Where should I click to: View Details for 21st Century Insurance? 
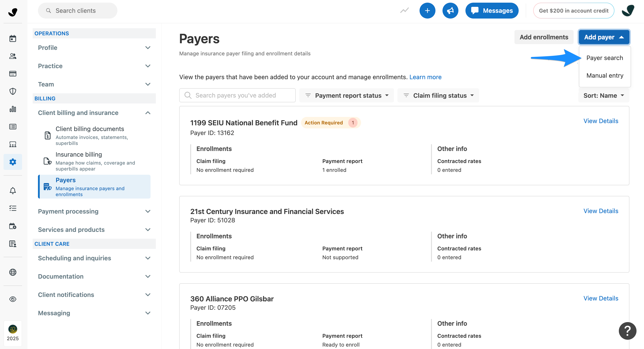[601, 211]
